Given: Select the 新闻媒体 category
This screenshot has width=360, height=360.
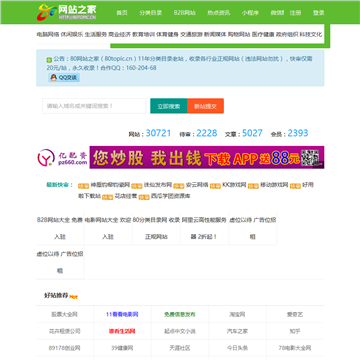Looking at the screenshot, I should click(x=215, y=34).
